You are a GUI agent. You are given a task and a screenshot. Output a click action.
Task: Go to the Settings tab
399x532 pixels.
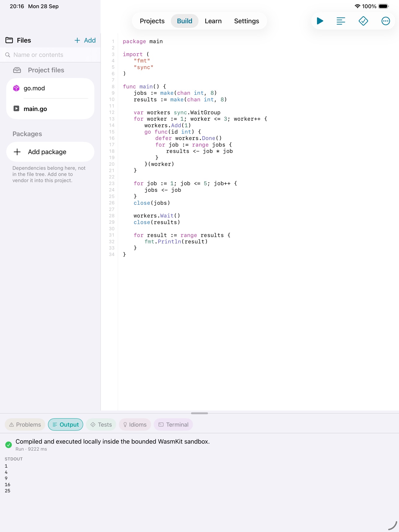(x=247, y=21)
